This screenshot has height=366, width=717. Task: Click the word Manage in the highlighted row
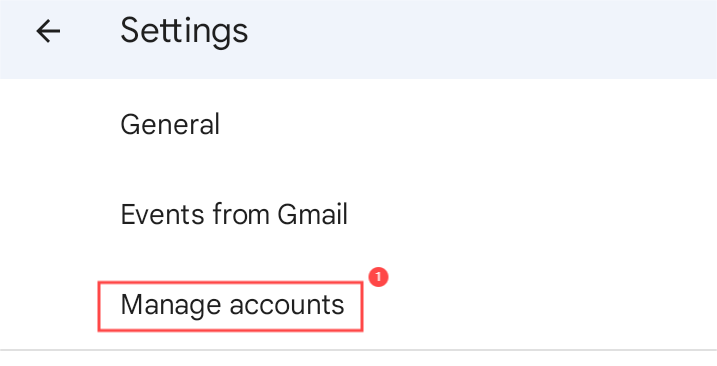point(171,307)
